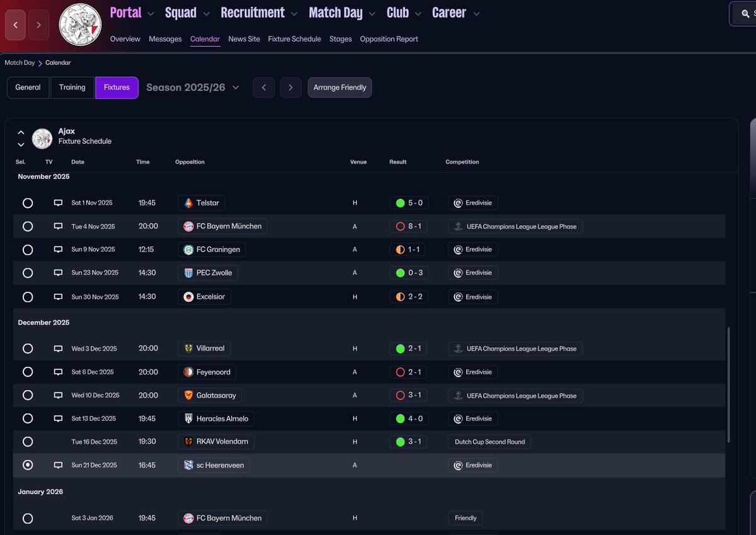756x535 pixels.
Task: Go to previous season with left chevron
Action: point(264,88)
